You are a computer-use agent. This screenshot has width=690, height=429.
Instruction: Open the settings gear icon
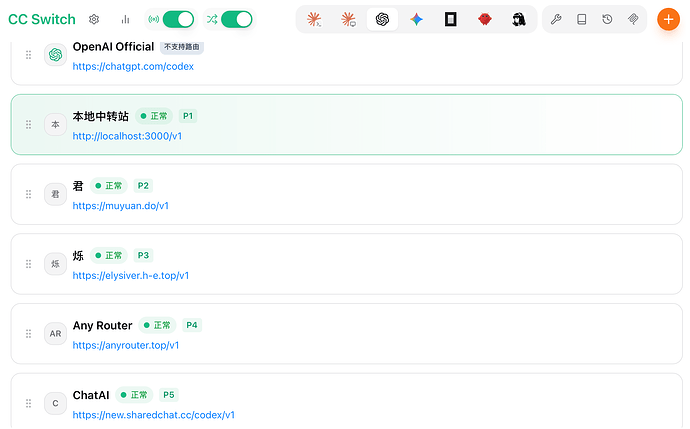click(94, 19)
